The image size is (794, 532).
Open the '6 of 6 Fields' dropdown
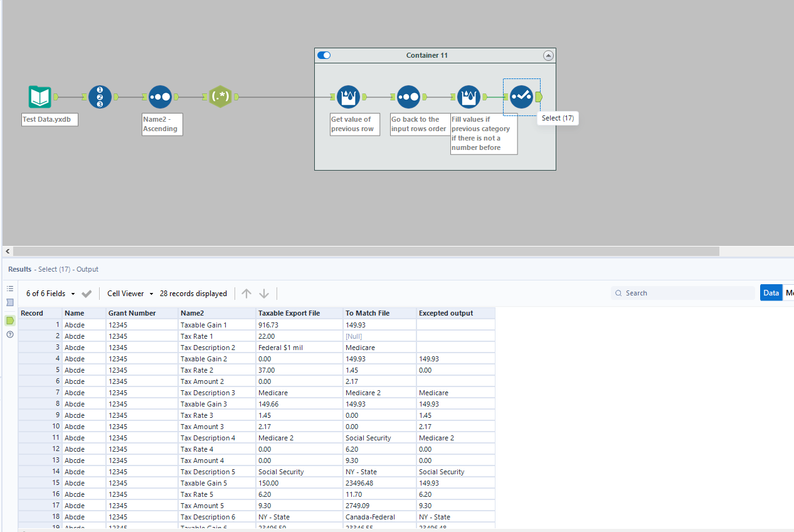coord(50,293)
